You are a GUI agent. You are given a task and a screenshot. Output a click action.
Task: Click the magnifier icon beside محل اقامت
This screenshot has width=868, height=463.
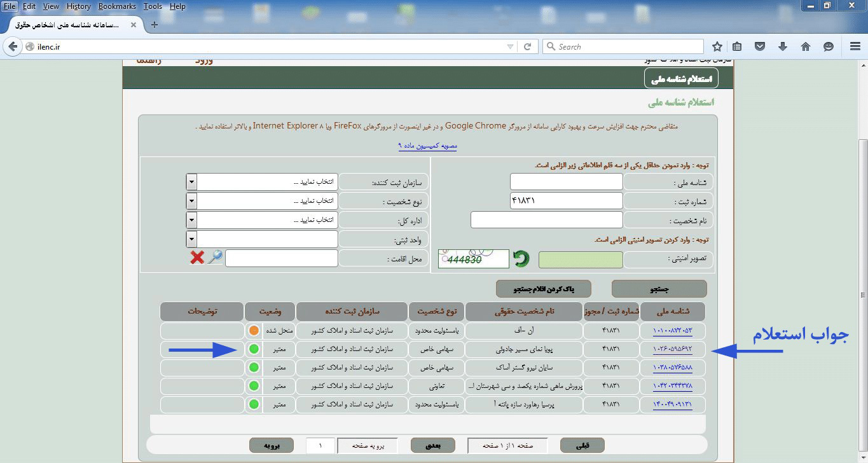coord(216,258)
